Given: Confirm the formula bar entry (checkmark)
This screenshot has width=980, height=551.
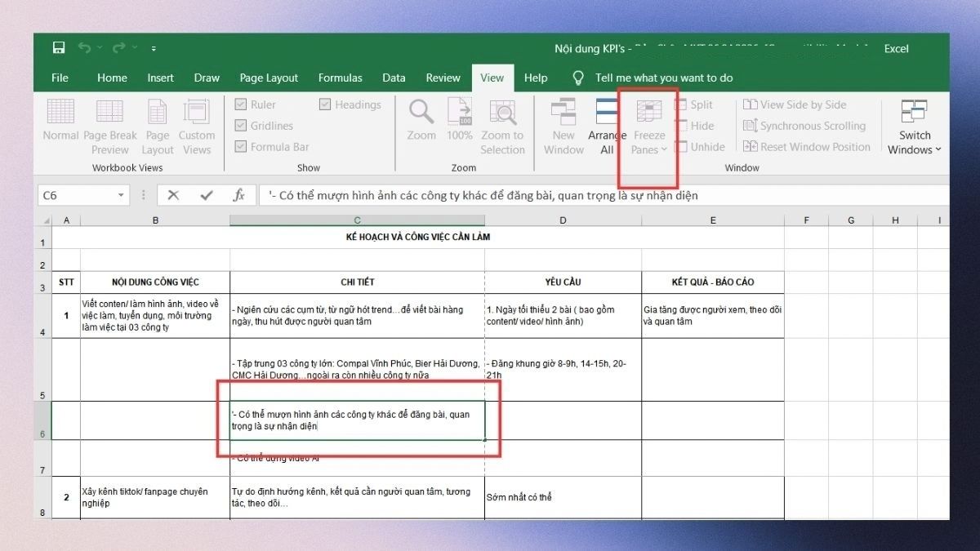Looking at the screenshot, I should point(206,195).
